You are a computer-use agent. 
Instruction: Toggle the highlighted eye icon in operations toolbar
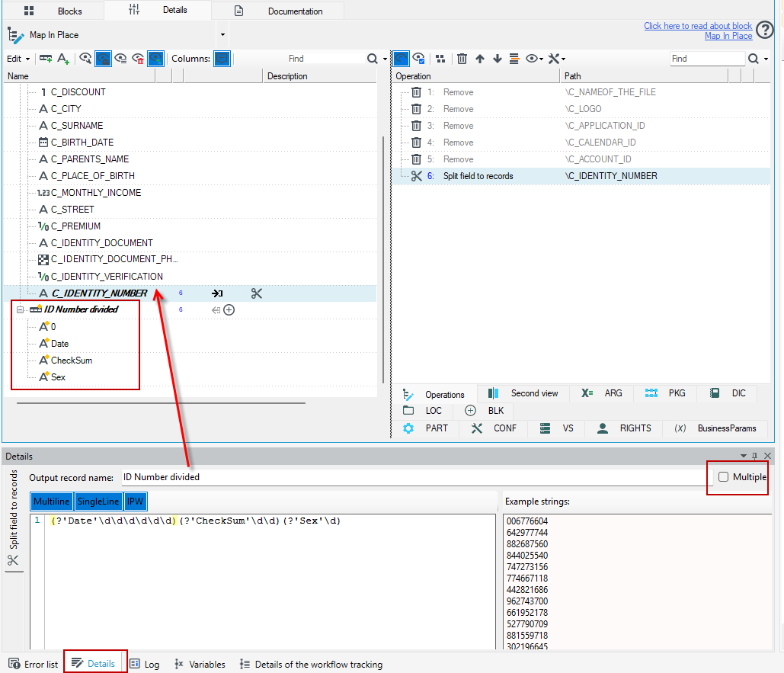point(401,59)
